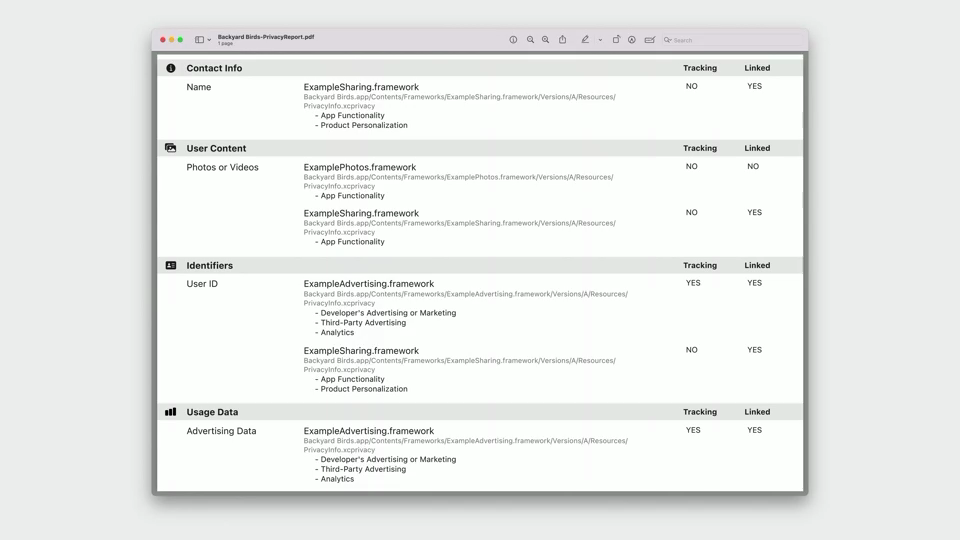Click the green full-screen window button
The width and height of the screenshot is (960, 540).
point(180,40)
